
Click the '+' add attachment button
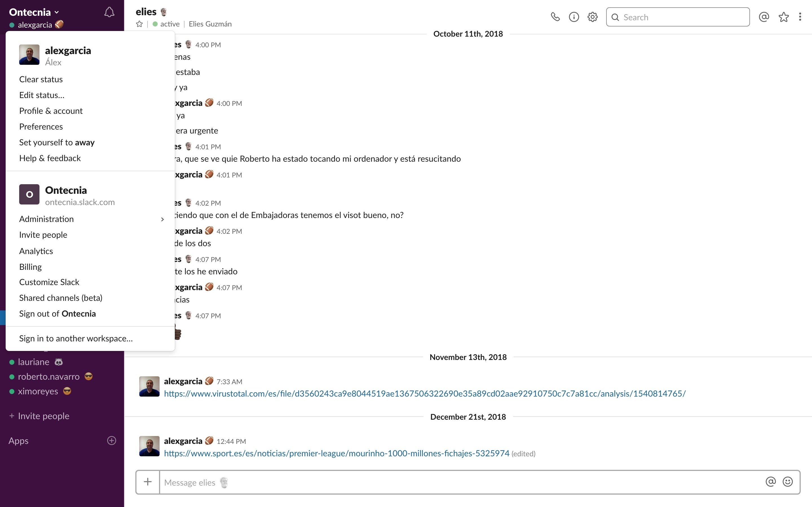coord(148,482)
